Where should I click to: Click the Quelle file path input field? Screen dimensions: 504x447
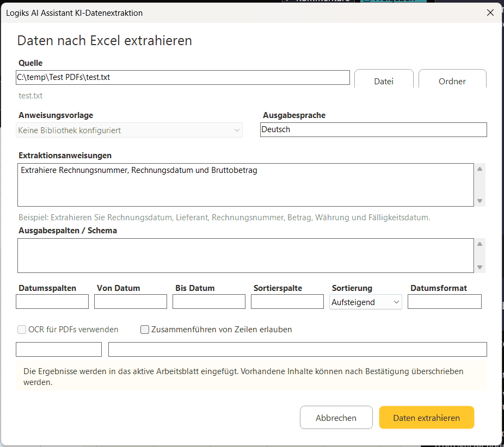coord(182,77)
